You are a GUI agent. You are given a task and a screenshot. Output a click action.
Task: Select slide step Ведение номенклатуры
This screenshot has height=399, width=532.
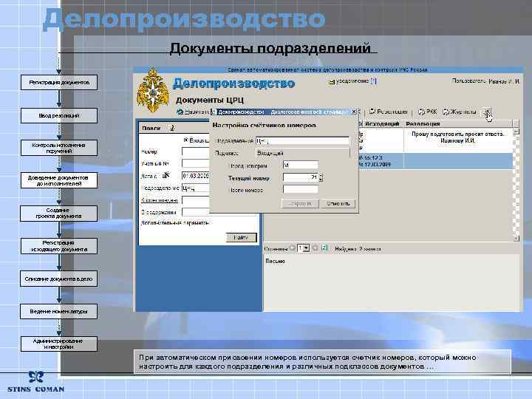click(58, 312)
